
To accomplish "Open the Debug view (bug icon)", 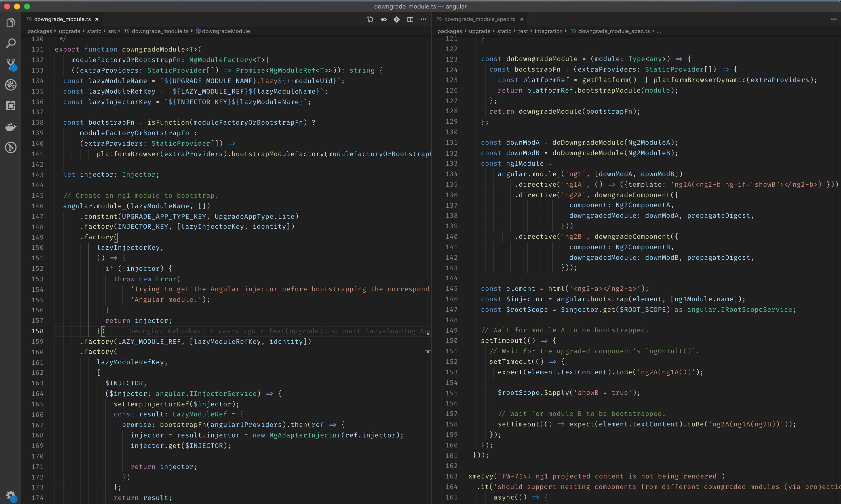I will 11,85.
